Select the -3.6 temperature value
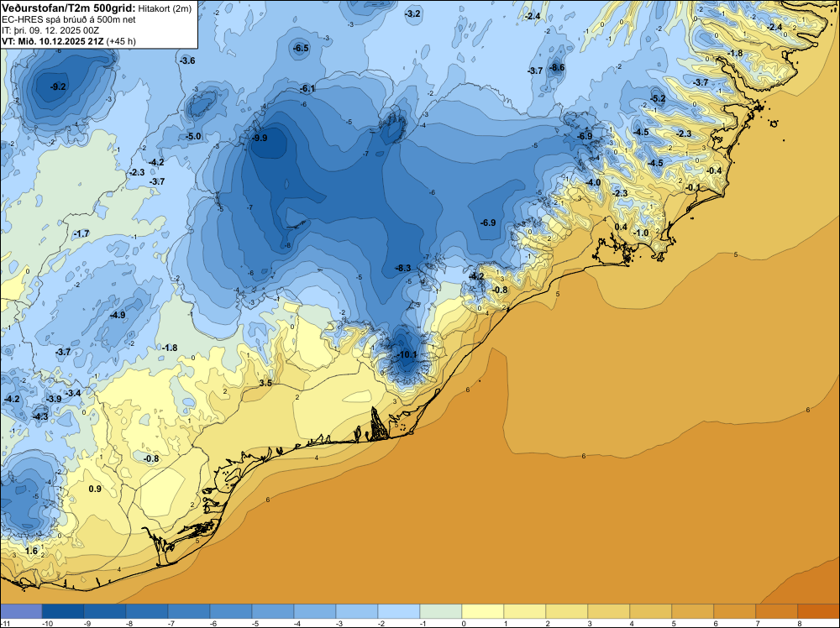Screen dimensions: 840x628 tap(187, 60)
